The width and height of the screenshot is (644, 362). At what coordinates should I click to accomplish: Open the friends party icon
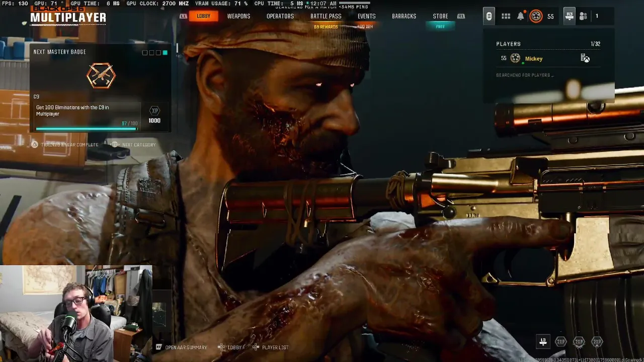[583, 16]
